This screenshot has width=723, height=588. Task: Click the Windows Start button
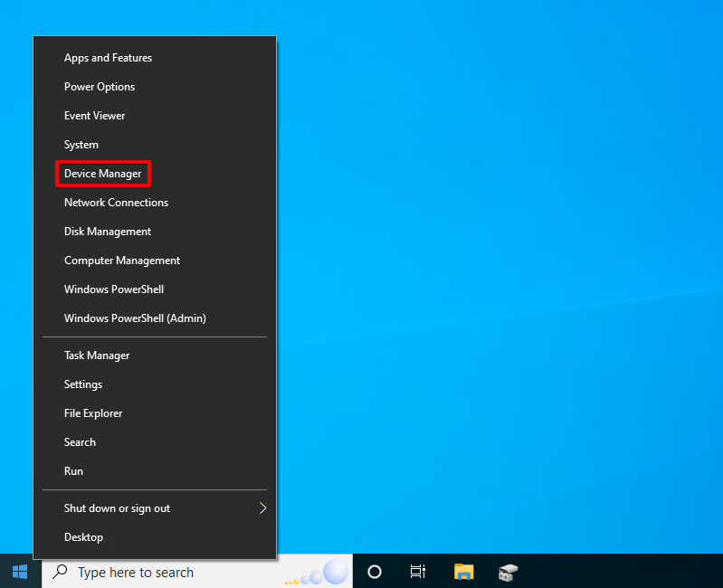(x=20, y=572)
